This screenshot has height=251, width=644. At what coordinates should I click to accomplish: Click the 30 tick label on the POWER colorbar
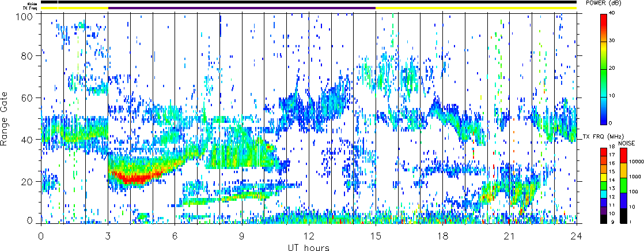[612, 41]
